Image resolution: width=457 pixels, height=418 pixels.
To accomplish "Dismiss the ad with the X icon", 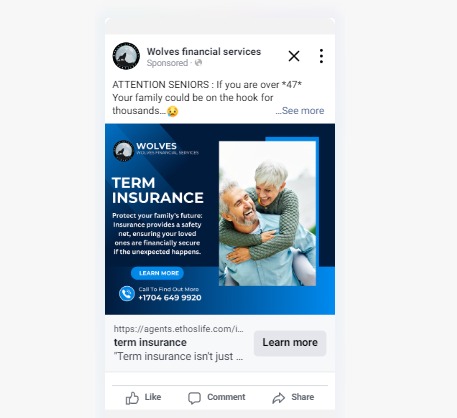I will click(x=294, y=56).
